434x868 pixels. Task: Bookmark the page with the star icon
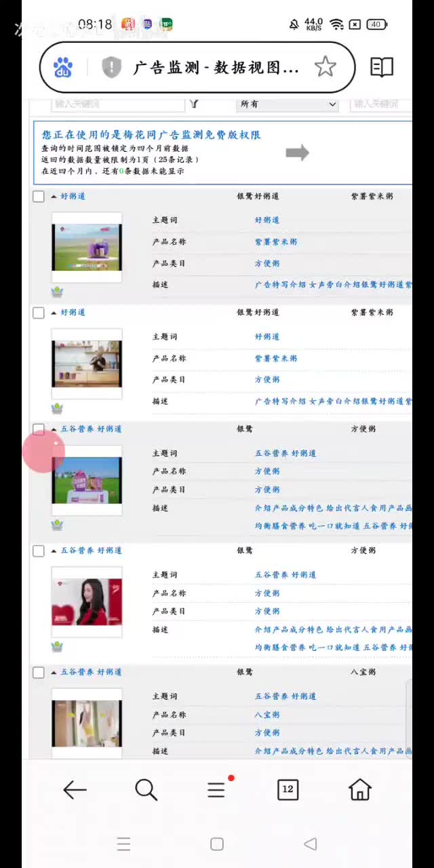tap(325, 66)
